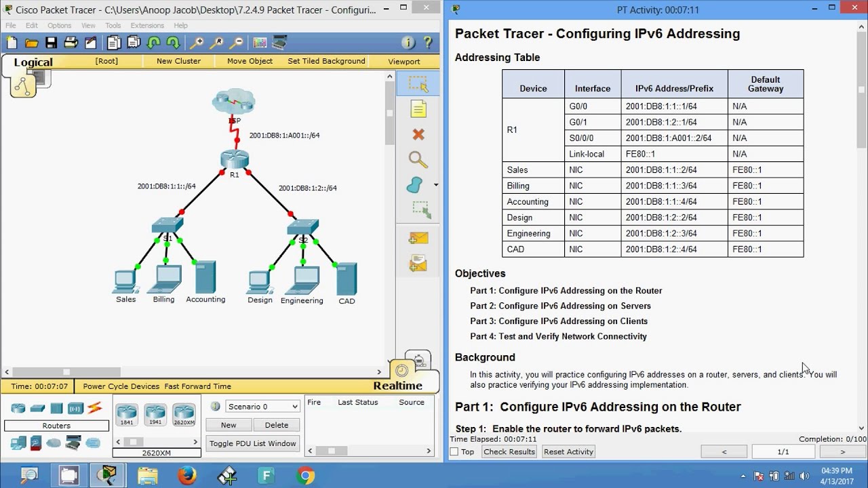Viewport: 868px width, 488px height.
Task: Click the green Undo arrow icon
Action: pyautogui.click(x=154, y=43)
